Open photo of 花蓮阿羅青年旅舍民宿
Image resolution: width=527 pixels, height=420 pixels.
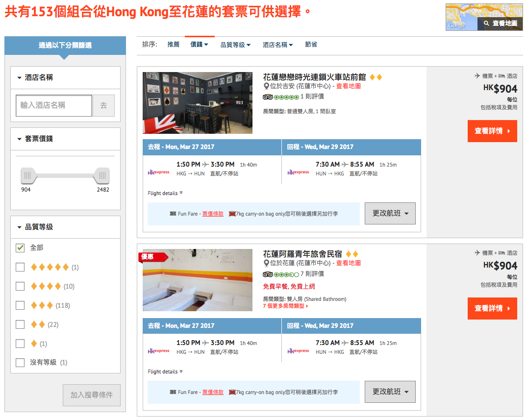(198, 280)
